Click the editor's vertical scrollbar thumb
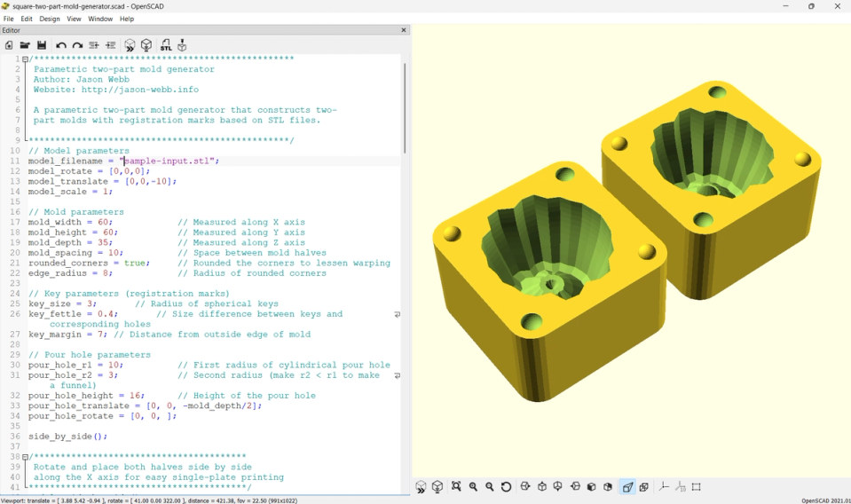 406,106
